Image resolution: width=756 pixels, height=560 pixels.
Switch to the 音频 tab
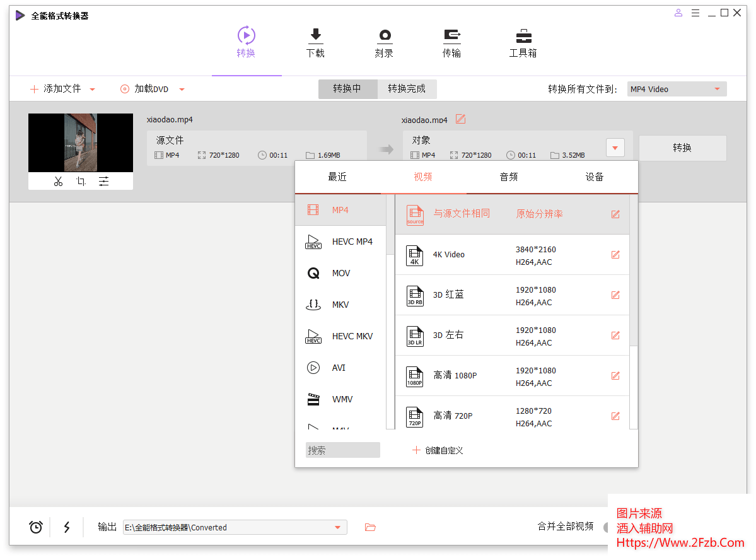click(x=508, y=177)
